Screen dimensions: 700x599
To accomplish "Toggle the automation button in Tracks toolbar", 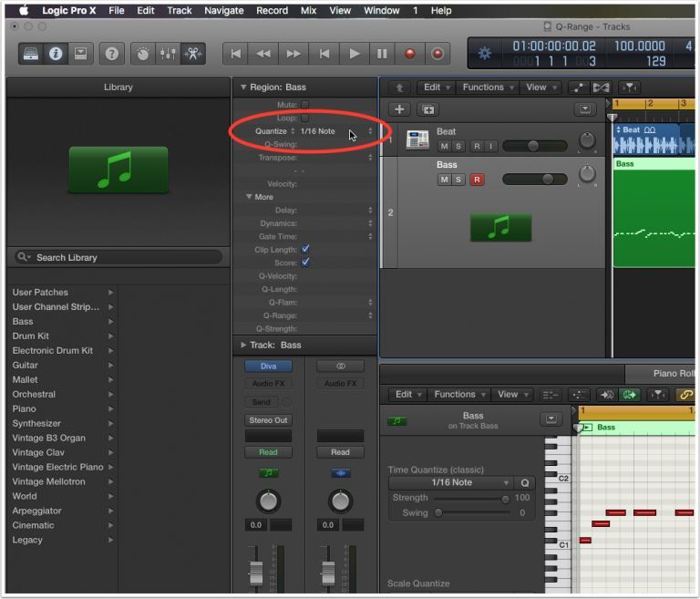I will coord(578,88).
